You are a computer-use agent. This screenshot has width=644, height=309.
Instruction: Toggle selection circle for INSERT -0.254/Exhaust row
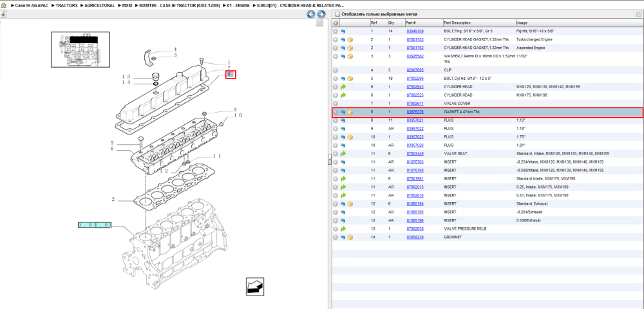(336, 212)
